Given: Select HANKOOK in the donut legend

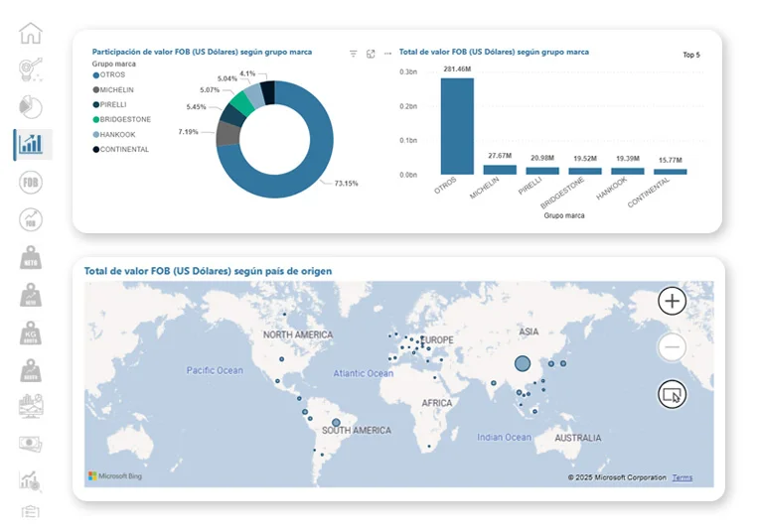Looking at the screenshot, I should (114, 135).
